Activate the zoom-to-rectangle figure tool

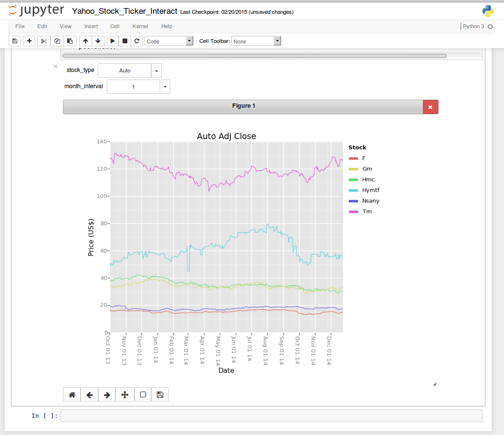tap(143, 395)
